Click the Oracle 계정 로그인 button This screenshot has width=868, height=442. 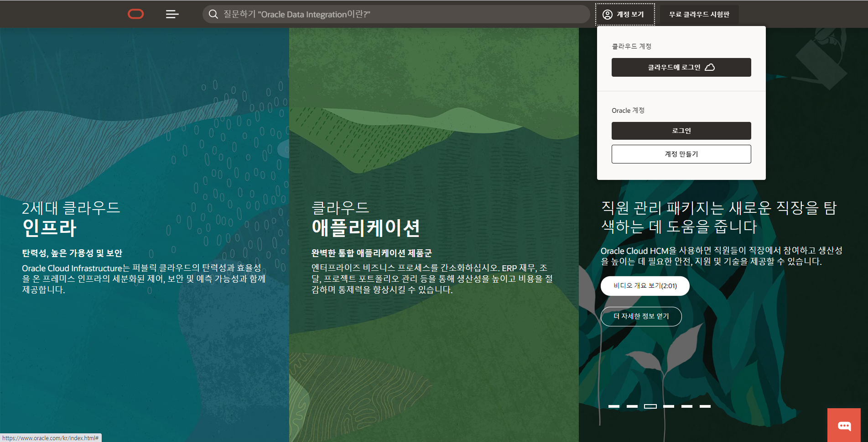tap(681, 131)
